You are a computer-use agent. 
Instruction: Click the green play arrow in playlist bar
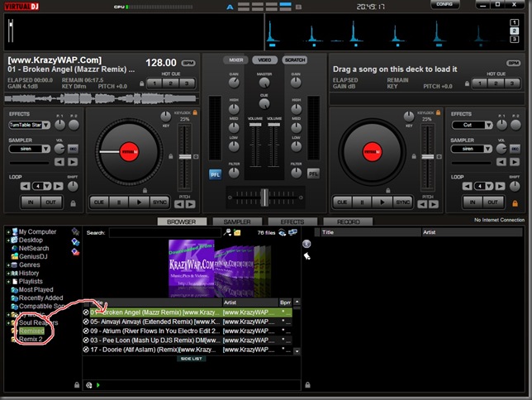[98, 385]
